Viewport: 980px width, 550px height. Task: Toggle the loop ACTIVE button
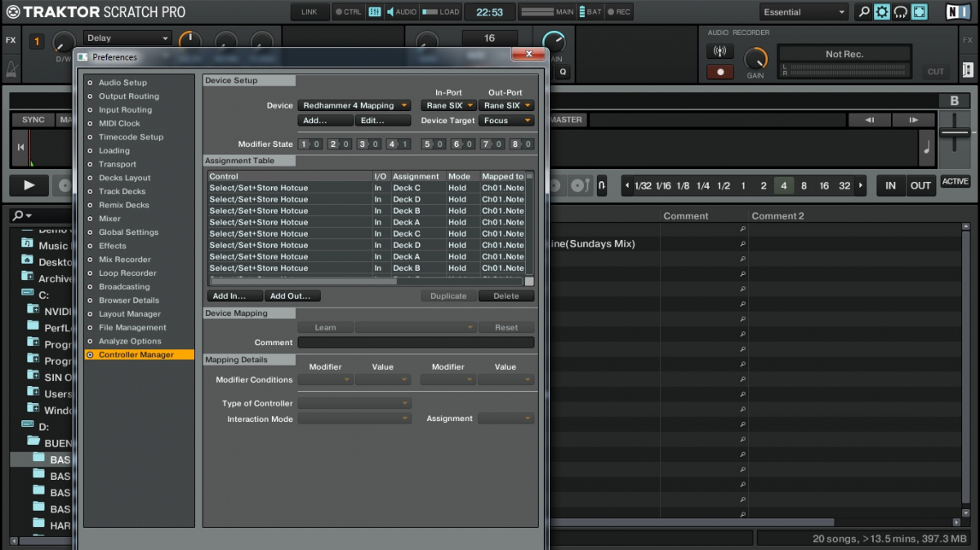[955, 182]
